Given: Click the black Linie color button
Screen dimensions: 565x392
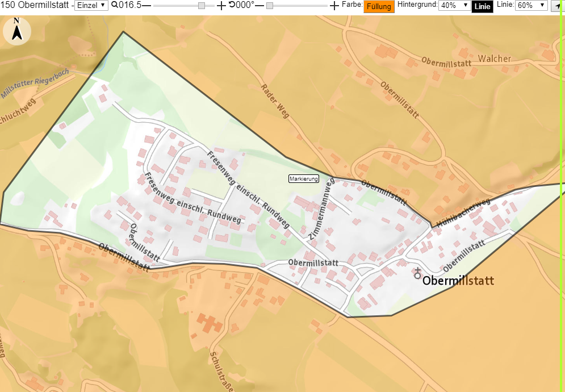Looking at the screenshot, I should click(482, 6).
